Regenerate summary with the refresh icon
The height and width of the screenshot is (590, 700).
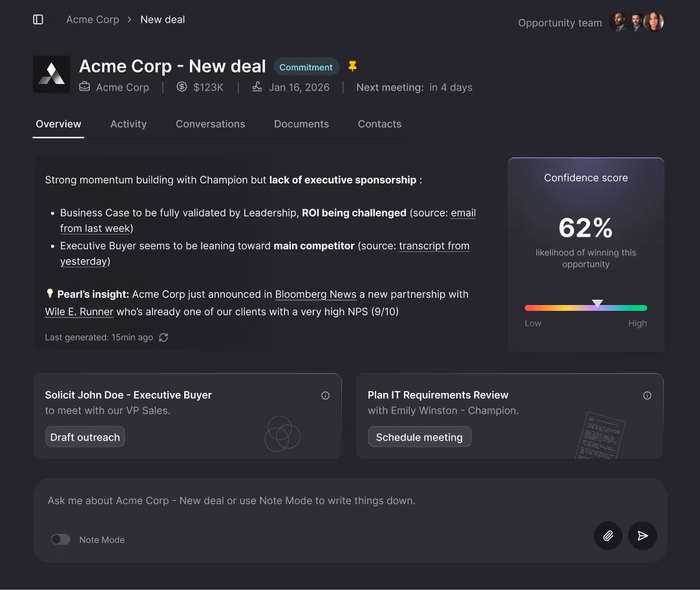pos(164,337)
